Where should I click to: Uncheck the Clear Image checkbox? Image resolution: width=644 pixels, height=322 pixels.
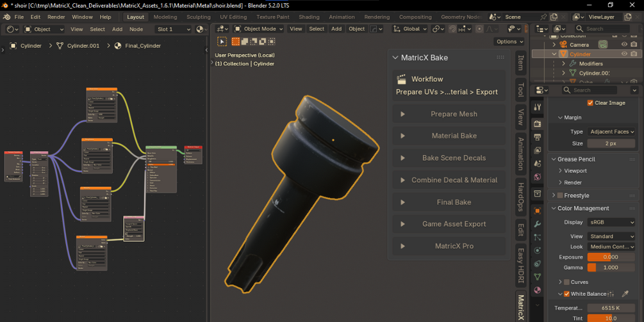click(590, 103)
